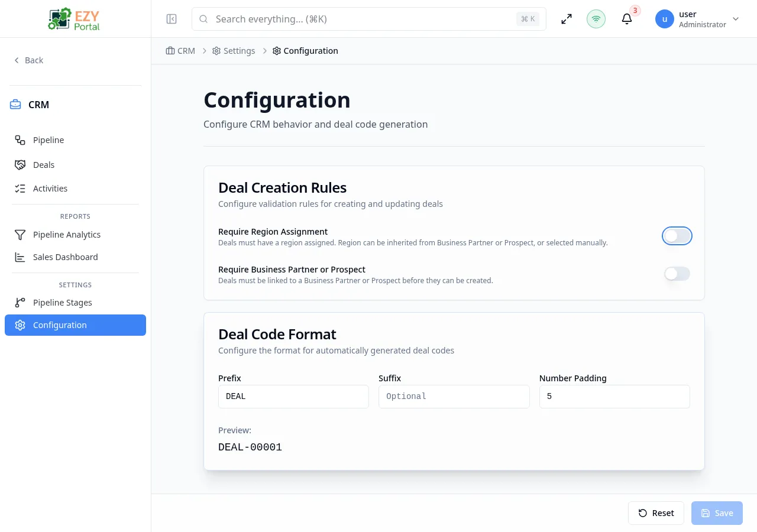Screen dimensions: 757x532
Task: Click the Require Region Assignment label
Action: click(273, 232)
